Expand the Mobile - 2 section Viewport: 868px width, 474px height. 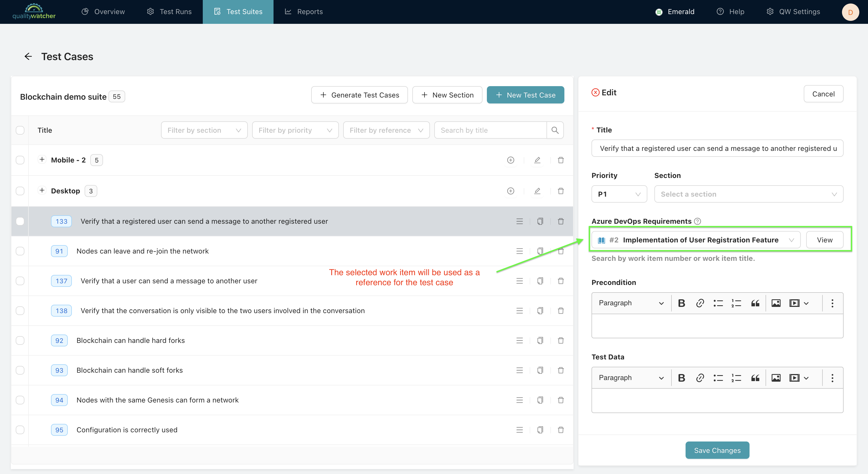click(x=42, y=159)
